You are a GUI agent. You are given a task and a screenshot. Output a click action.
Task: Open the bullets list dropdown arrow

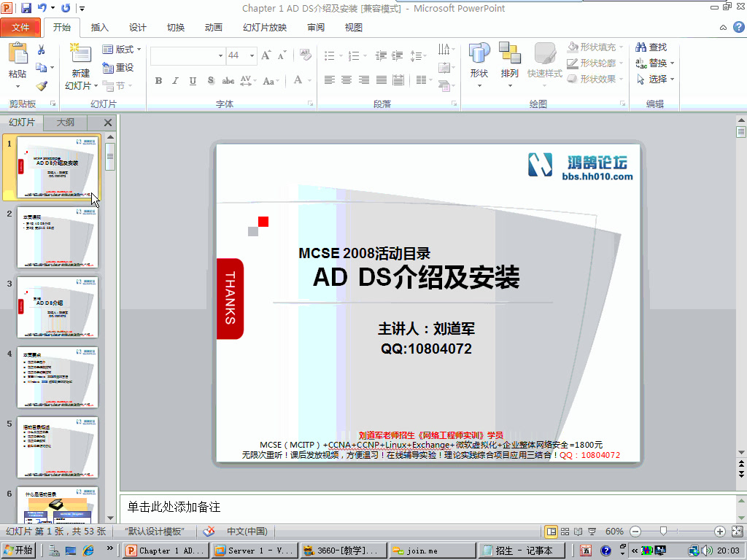341,56
